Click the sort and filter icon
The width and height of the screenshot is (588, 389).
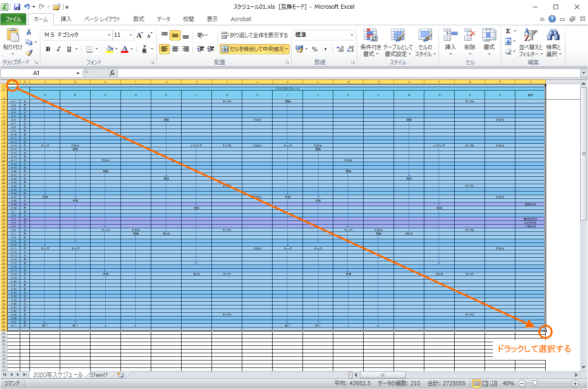[x=531, y=43]
